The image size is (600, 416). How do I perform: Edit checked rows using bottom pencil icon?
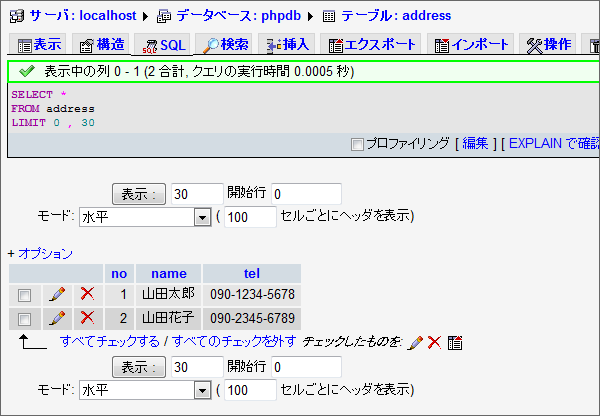[x=415, y=343]
